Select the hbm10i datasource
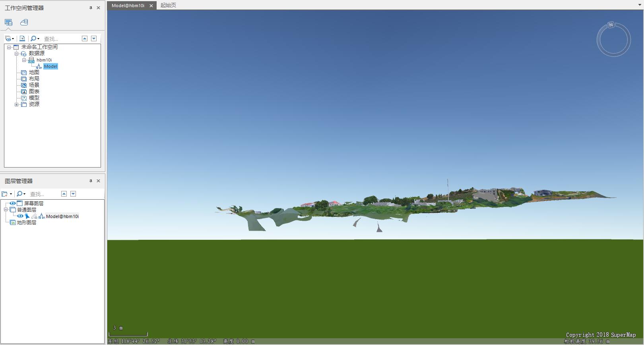Image resolution: width=644 pixels, height=345 pixels. [44, 60]
